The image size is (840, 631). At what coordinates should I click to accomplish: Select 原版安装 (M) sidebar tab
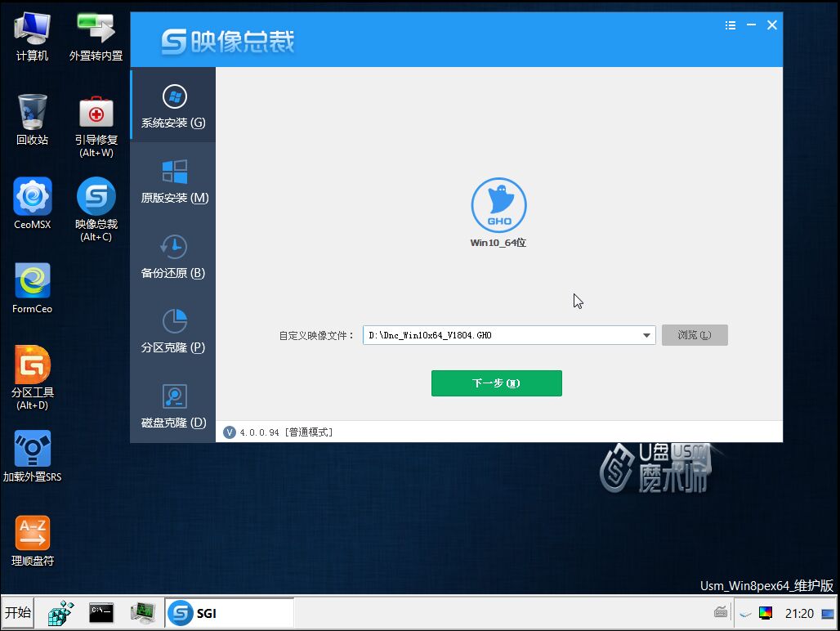[x=173, y=181]
